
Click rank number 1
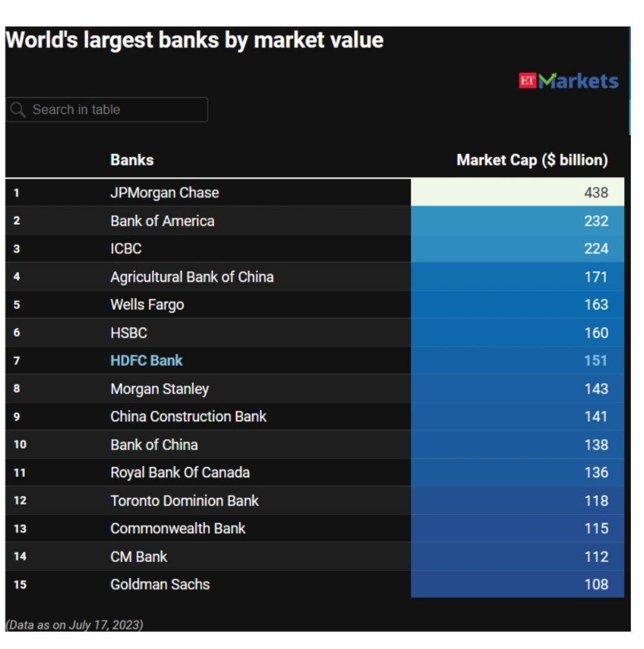pyautogui.click(x=17, y=193)
